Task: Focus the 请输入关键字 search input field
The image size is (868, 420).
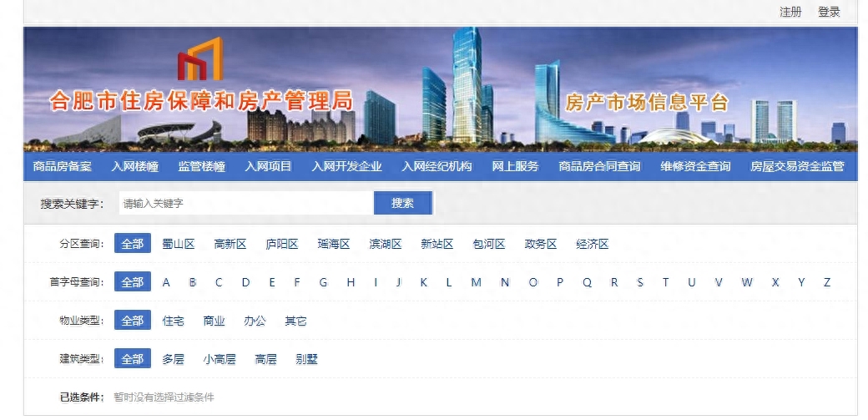Action: 246,204
